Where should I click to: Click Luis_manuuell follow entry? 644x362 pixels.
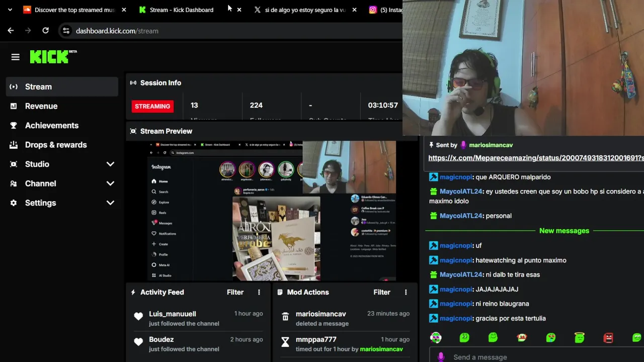197,318
